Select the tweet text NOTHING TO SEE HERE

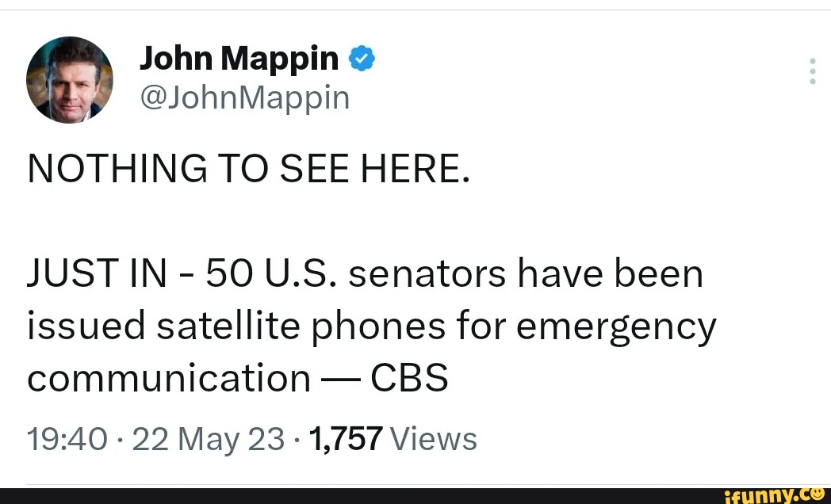248,168
